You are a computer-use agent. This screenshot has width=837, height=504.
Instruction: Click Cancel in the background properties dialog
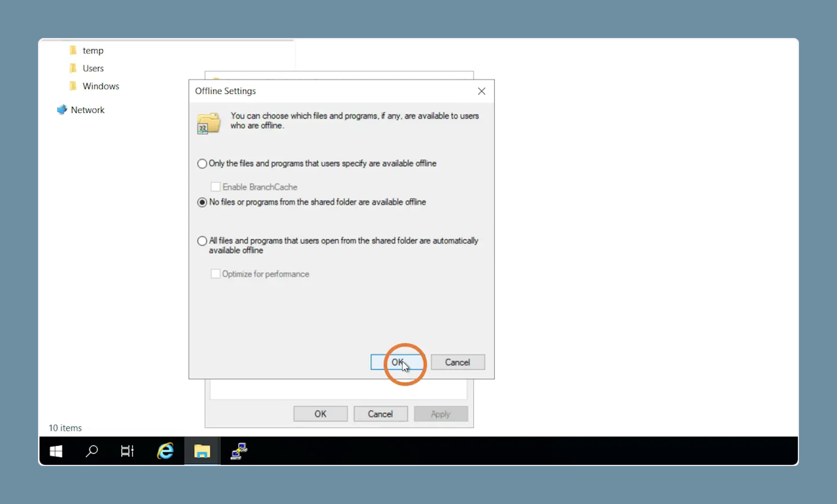(380, 414)
